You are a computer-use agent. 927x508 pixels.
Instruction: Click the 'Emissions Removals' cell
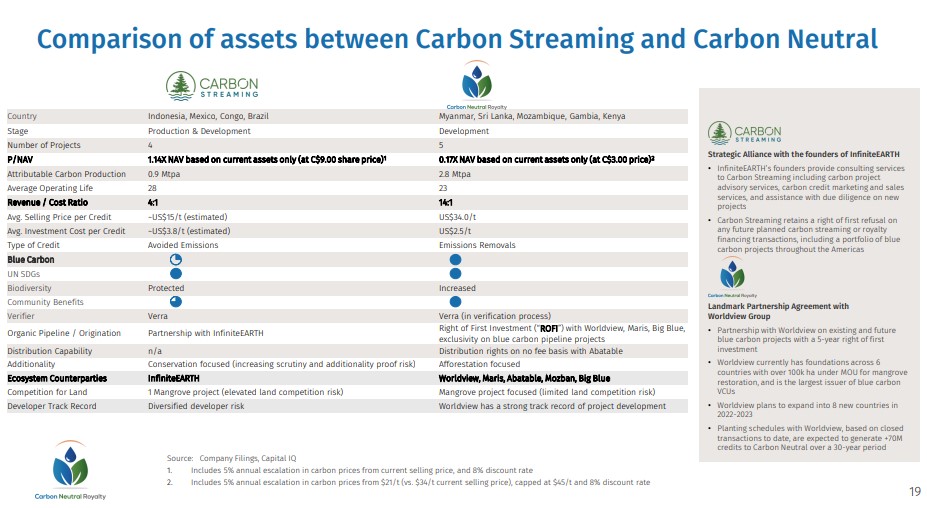click(x=477, y=245)
